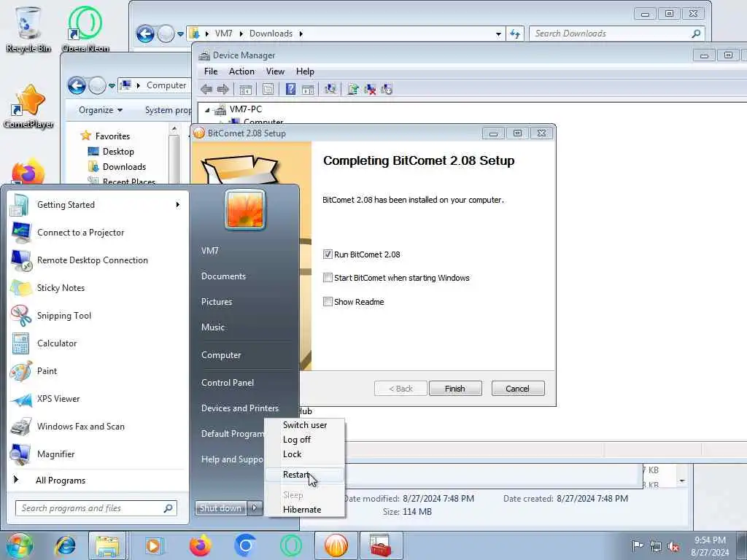The image size is (747, 560).
Task: Click Forward arrow in Device Manager toolbar
Action: 223,89
